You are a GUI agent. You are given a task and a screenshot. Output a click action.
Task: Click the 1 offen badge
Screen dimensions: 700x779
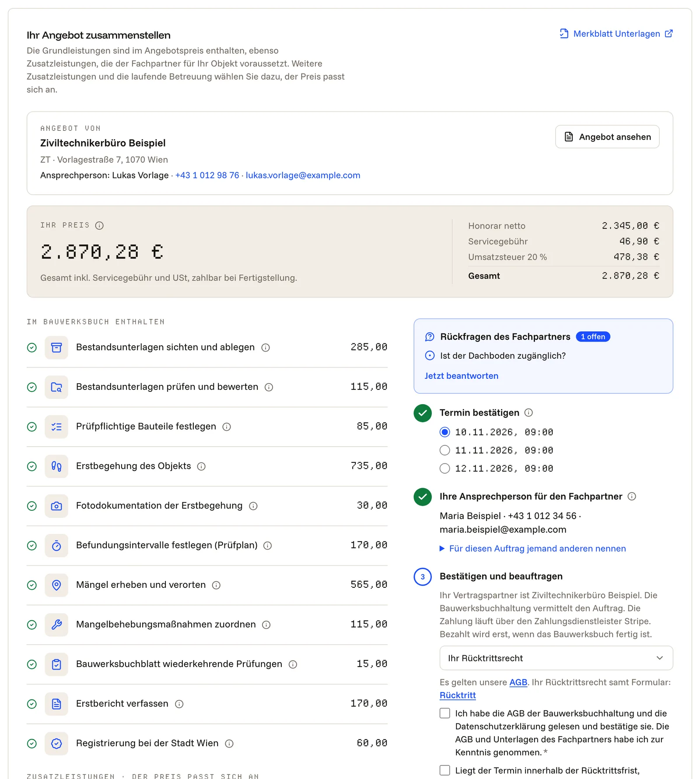pos(593,337)
